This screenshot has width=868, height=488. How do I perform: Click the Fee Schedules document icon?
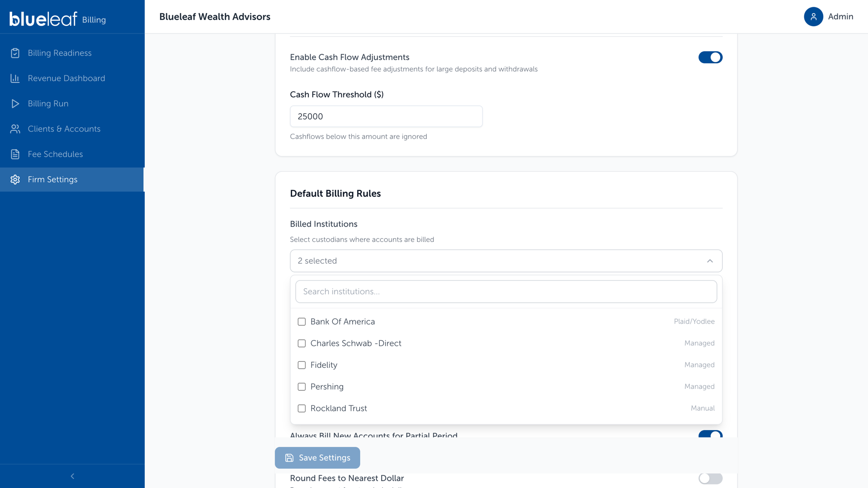15,154
